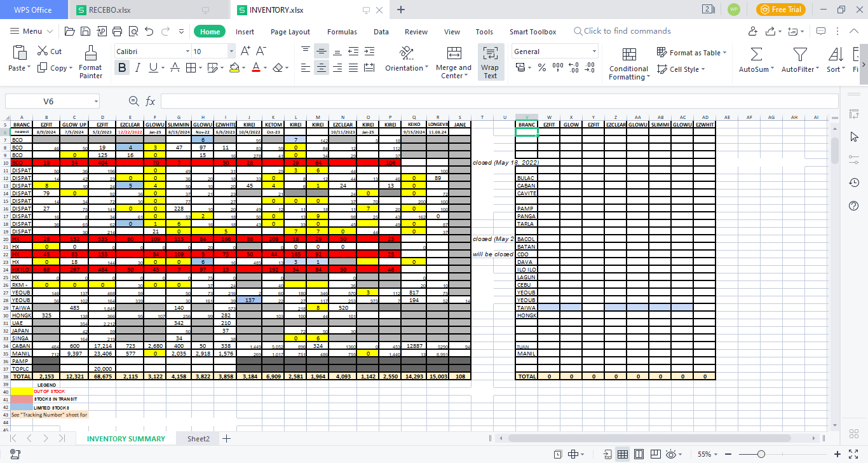Toggle Wrap Text for selected cells

click(490, 62)
